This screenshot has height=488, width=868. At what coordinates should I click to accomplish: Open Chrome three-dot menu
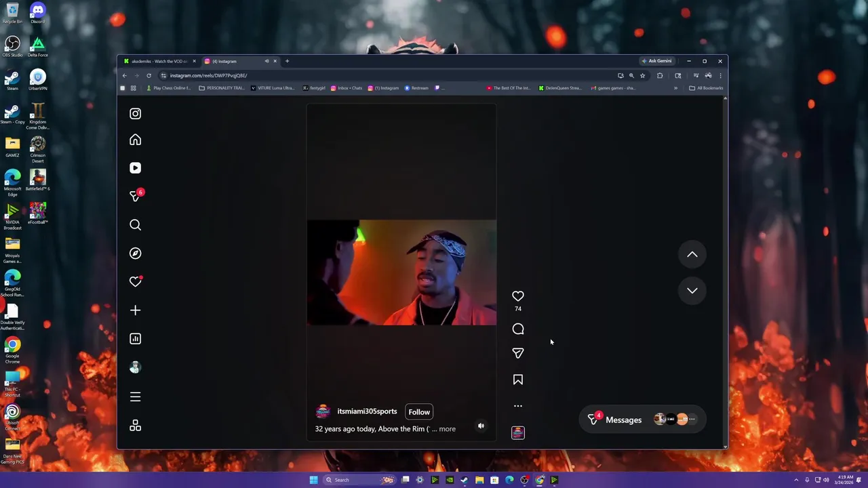720,75
